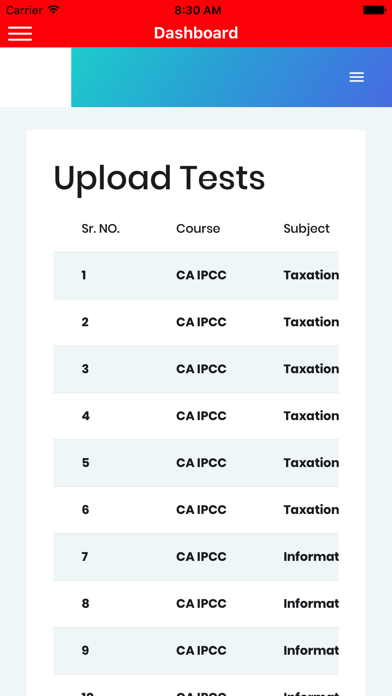Viewport: 392px width, 696px height.
Task: Tap the Upload Tests heading
Action: coord(159,178)
